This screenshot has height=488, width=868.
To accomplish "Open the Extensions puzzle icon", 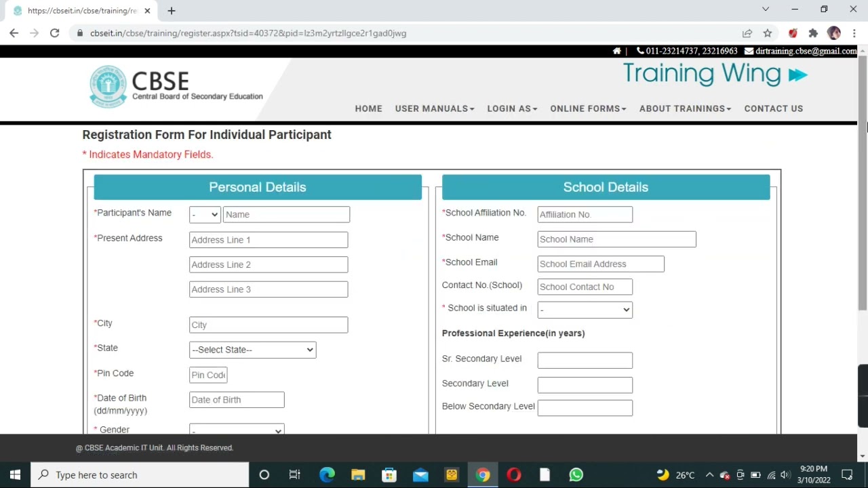I will pyautogui.click(x=813, y=33).
